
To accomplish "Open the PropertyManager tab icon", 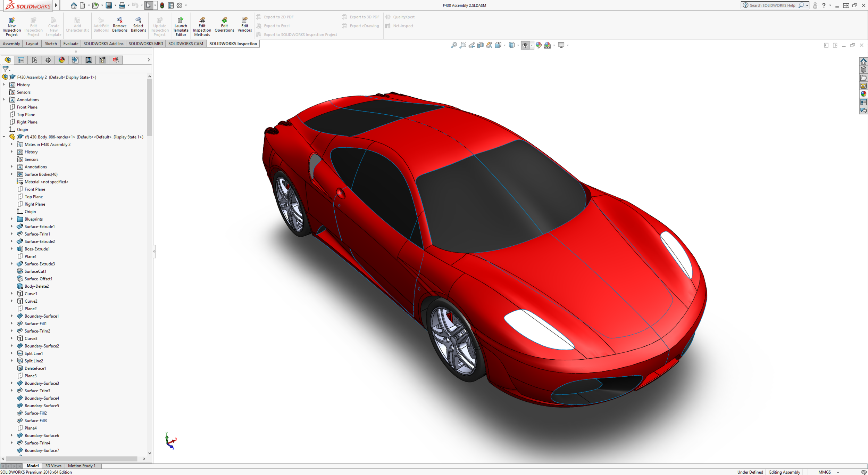I will [x=21, y=60].
